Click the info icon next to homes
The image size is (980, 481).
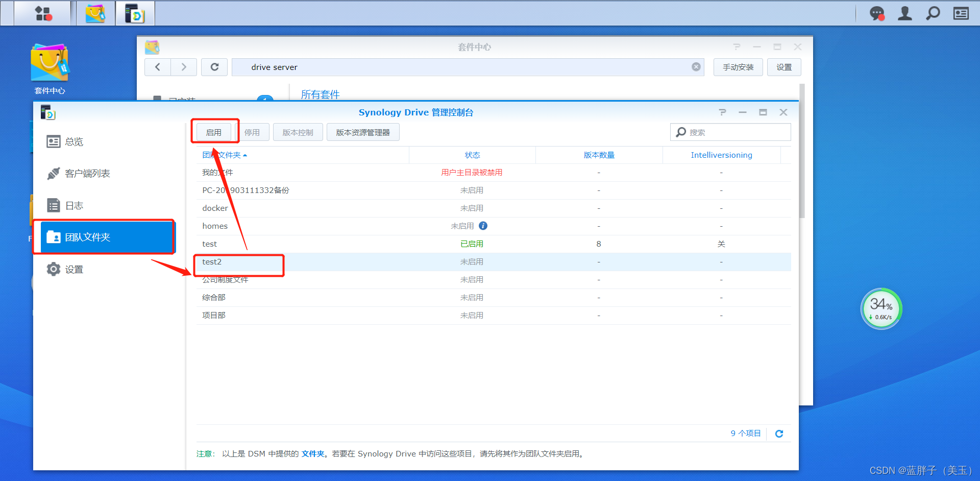(483, 226)
